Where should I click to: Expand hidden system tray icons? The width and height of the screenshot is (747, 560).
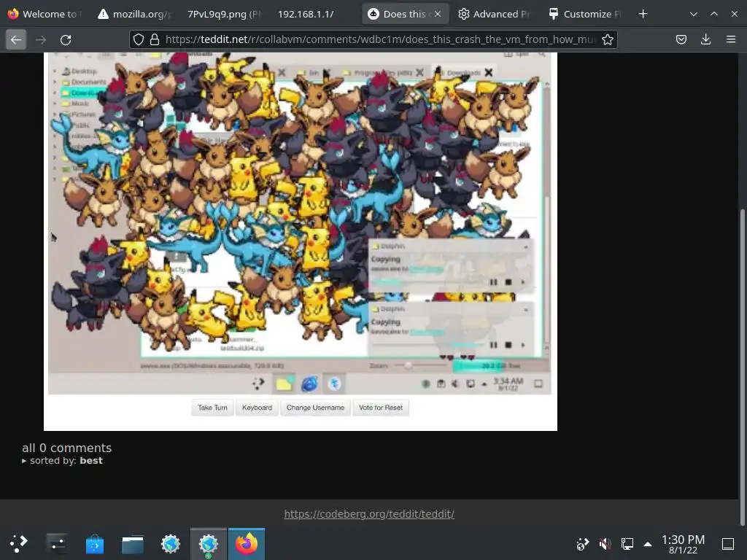coord(648,544)
